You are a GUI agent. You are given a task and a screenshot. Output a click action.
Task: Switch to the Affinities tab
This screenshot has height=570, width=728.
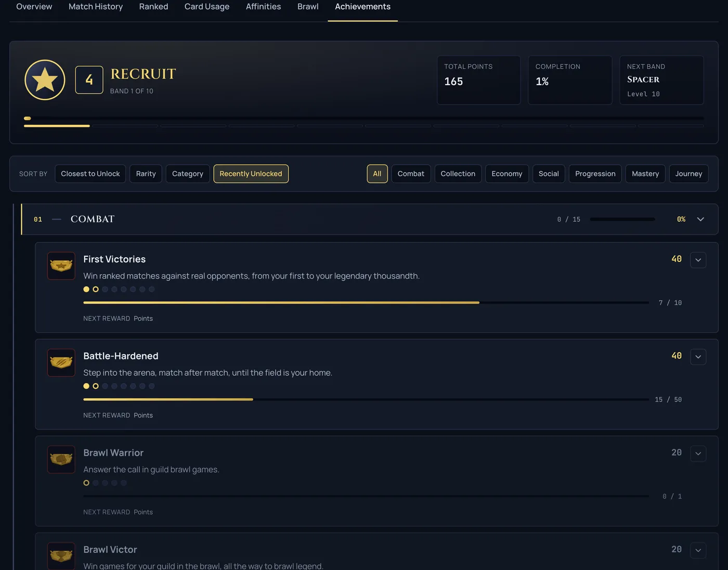[x=263, y=7]
